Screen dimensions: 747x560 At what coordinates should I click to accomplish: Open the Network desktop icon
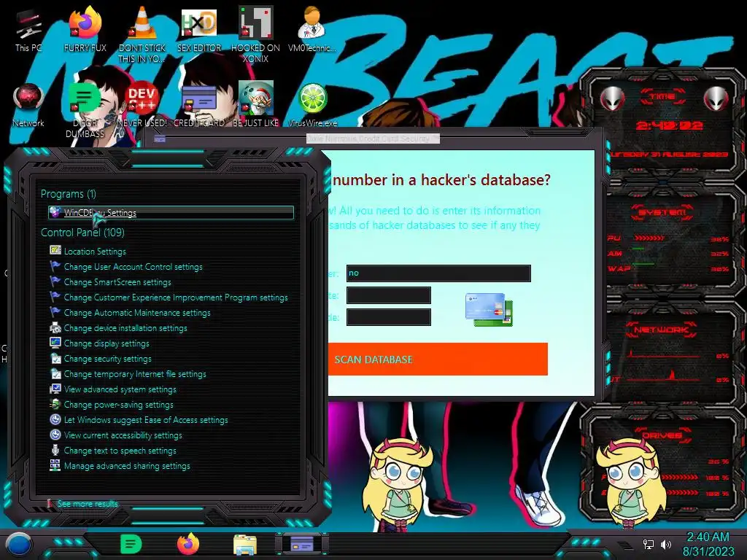click(28, 105)
